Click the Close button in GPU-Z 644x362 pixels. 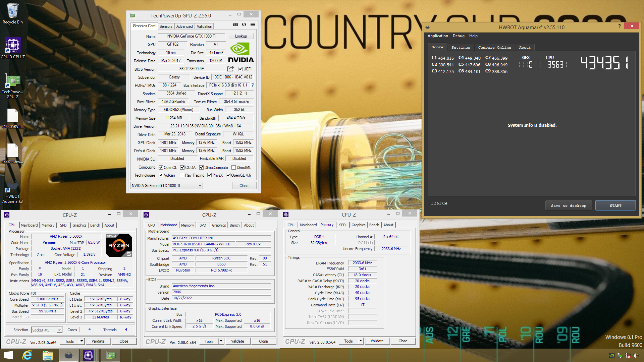coord(244,186)
